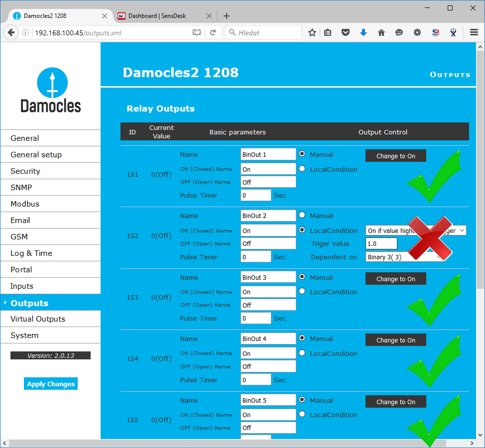Select LocalCondition for BinOut 4
Image resolution: width=485 pixels, height=448 pixels.
[x=302, y=353]
